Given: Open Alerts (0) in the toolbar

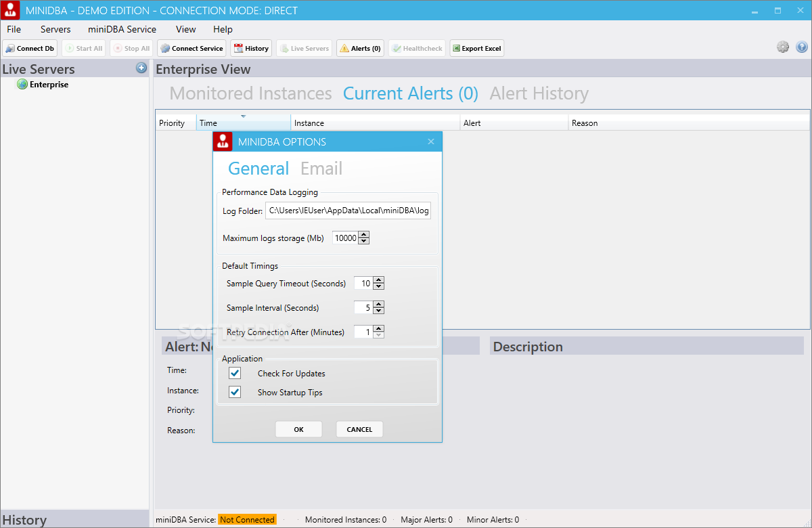Looking at the screenshot, I should (x=360, y=48).
